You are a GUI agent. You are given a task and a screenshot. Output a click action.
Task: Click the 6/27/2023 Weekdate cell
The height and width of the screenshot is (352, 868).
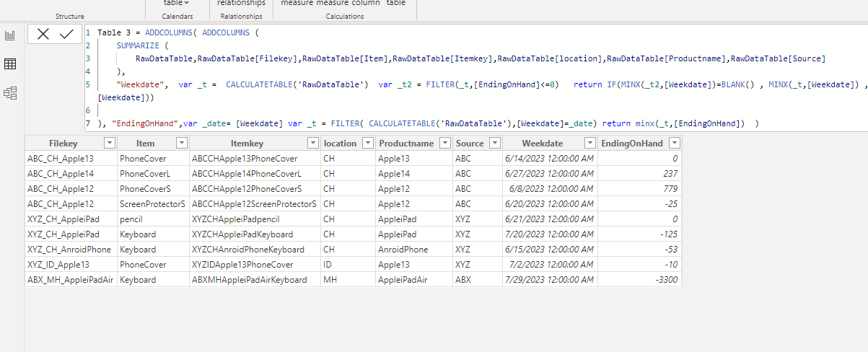[550, 173]
